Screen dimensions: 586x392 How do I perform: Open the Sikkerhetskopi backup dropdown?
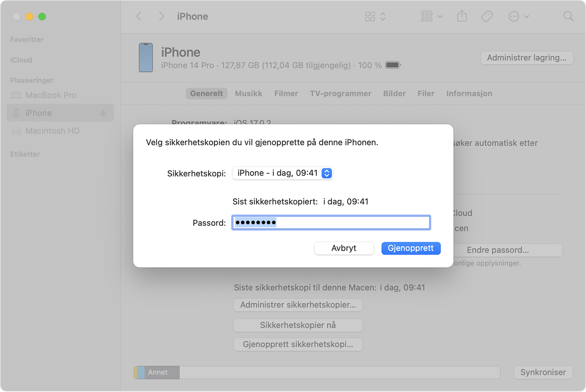coord(282,173)
